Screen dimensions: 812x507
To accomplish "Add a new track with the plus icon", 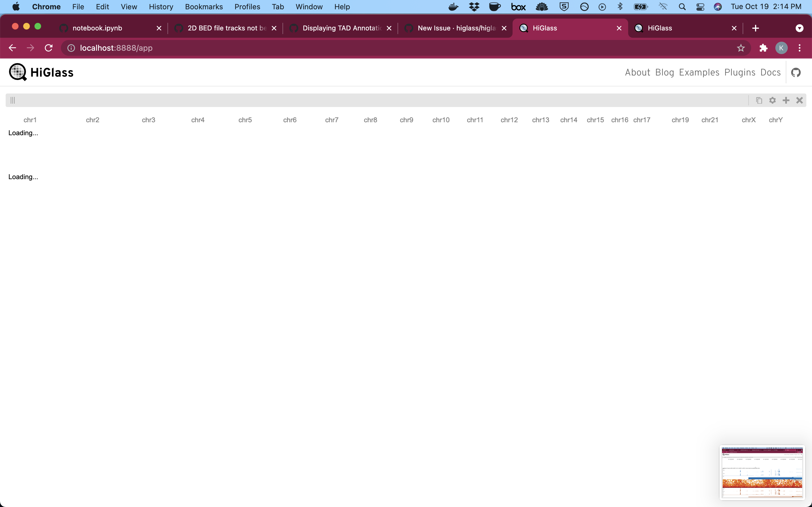I will pos(786,100).
